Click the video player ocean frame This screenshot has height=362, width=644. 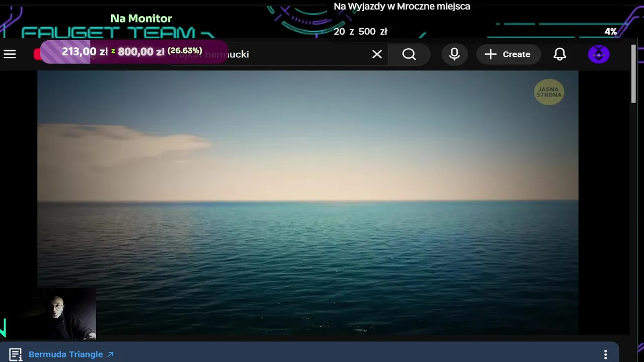tap(308, 202)
